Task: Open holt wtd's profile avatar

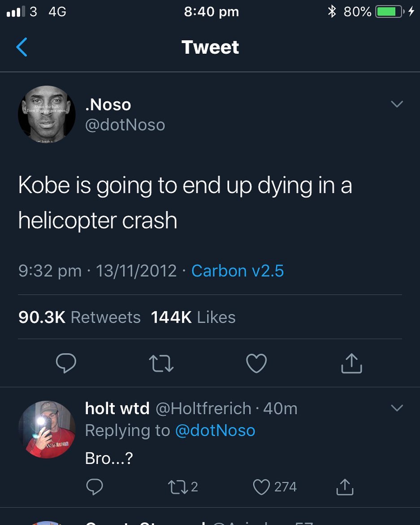Action: coord(47,430)
